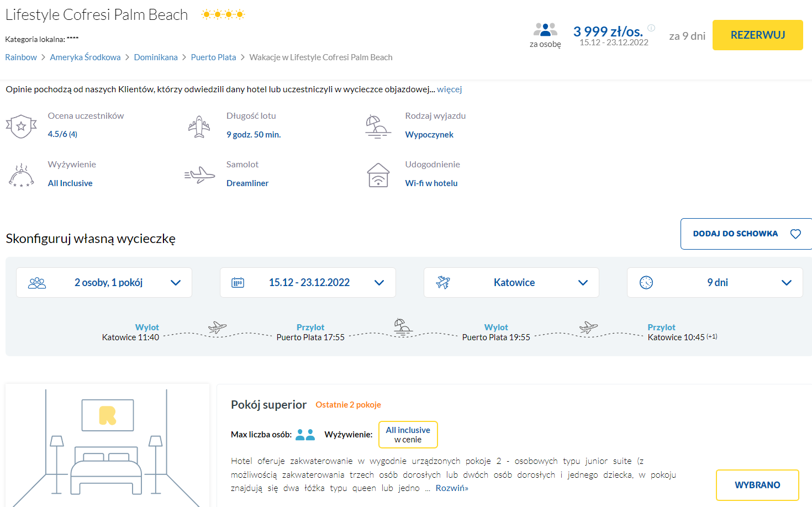Go to Dominikana in the breadcrumb

tap(156, 57)
